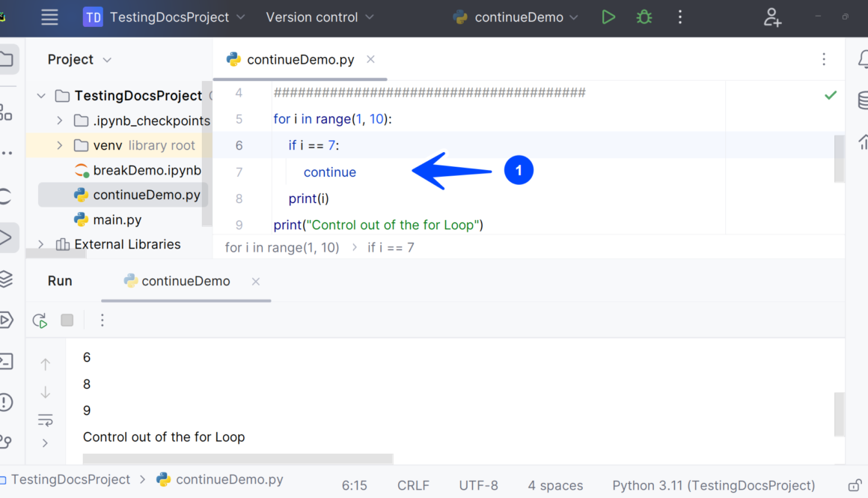Open main.py from the project tree
Viewport: 868px width, 498px height.
tap(117, 220)
